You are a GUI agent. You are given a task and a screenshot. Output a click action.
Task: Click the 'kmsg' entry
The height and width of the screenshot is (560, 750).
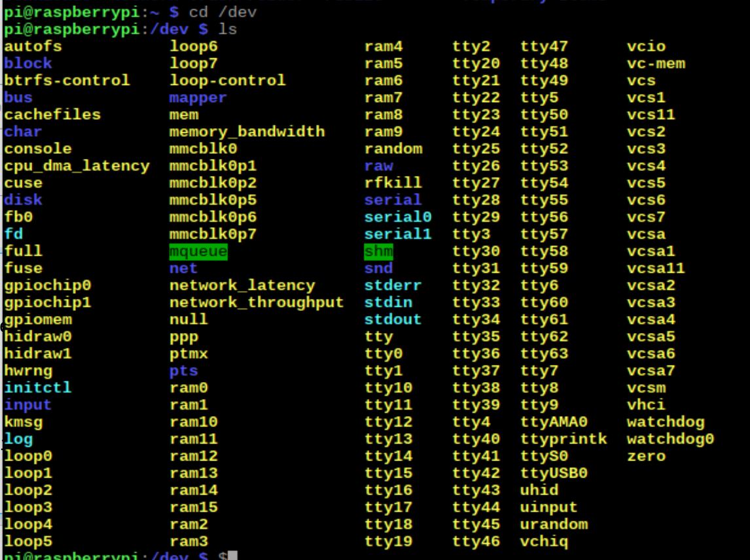pos(23,422)
